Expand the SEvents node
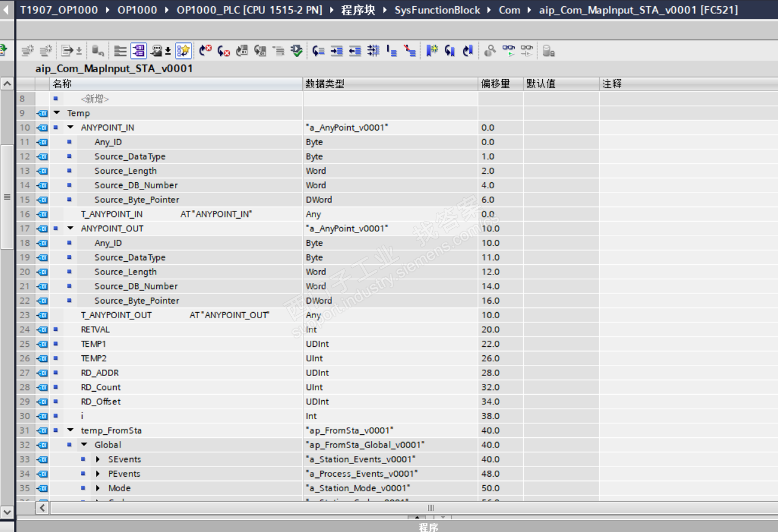Viewport: 778px width, 532px height. 98,460
